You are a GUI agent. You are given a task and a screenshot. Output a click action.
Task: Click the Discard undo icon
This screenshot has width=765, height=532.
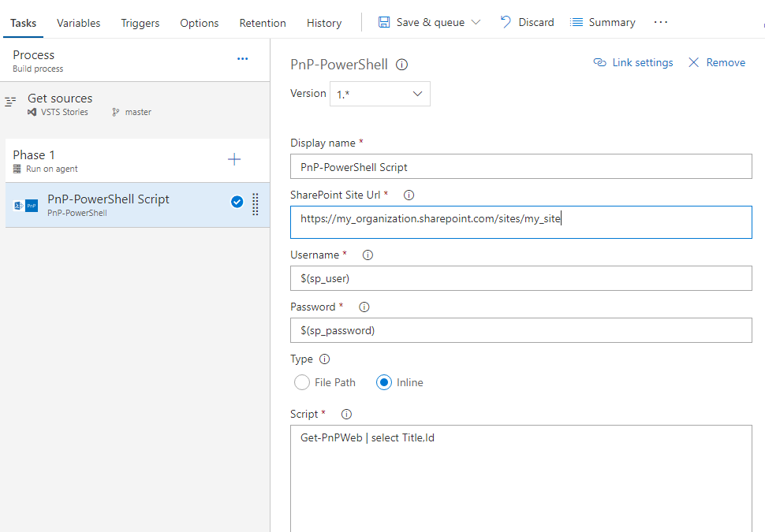[x=506, y=22]
